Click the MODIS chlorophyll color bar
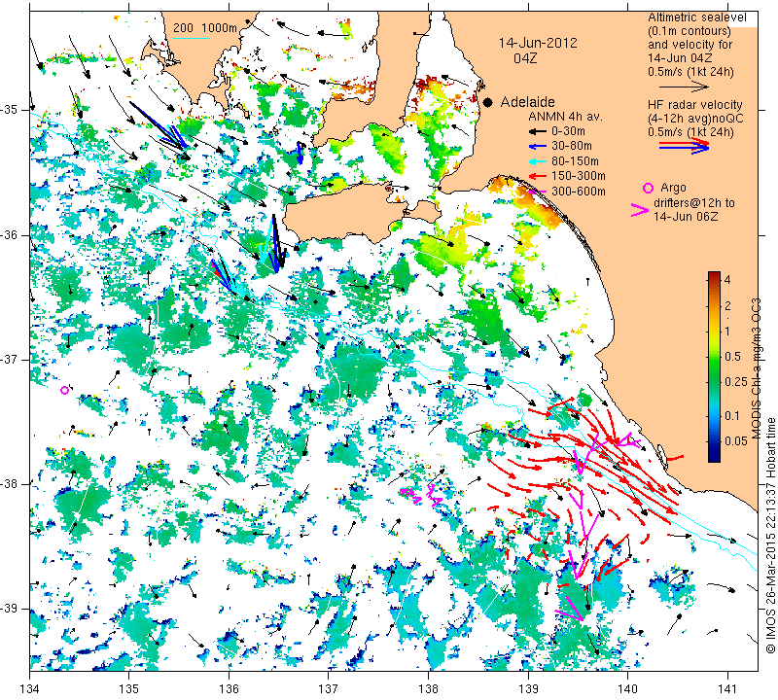 point(714,367)
